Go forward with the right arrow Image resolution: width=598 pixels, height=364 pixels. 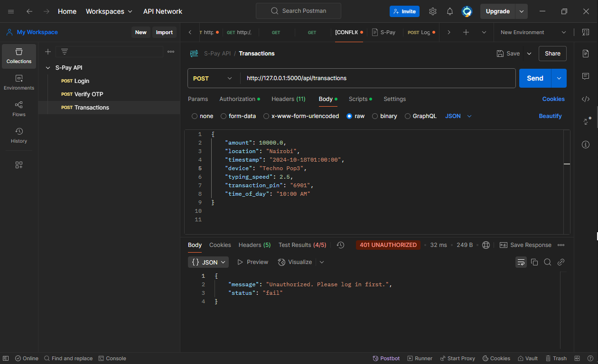(x=46, y=11)
